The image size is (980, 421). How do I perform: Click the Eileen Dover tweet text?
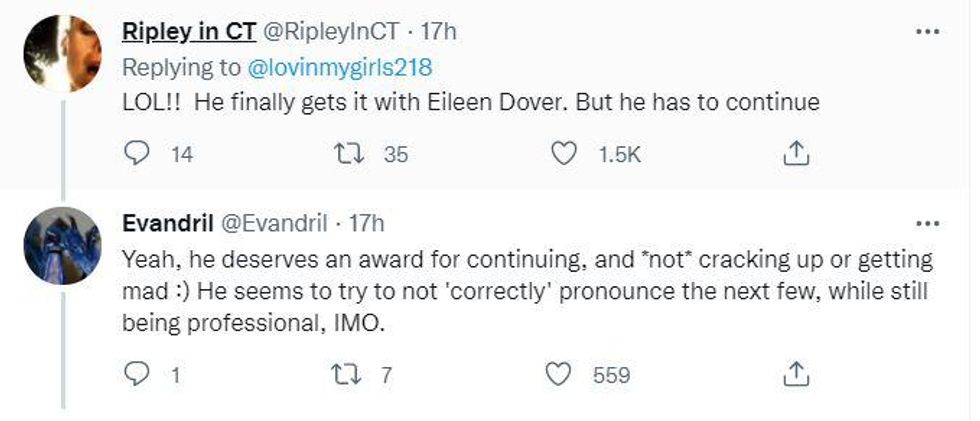point(470,104)
